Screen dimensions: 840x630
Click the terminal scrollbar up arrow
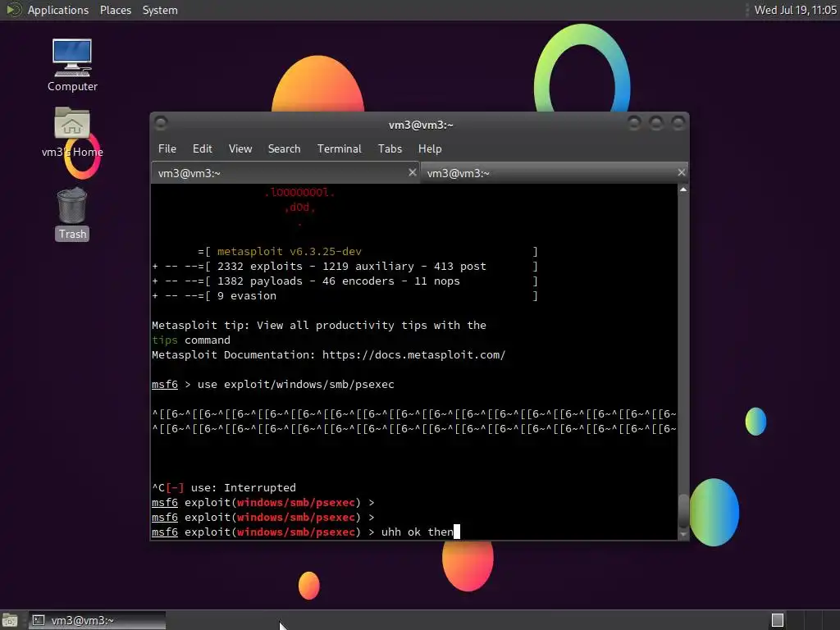pos(683,189)
